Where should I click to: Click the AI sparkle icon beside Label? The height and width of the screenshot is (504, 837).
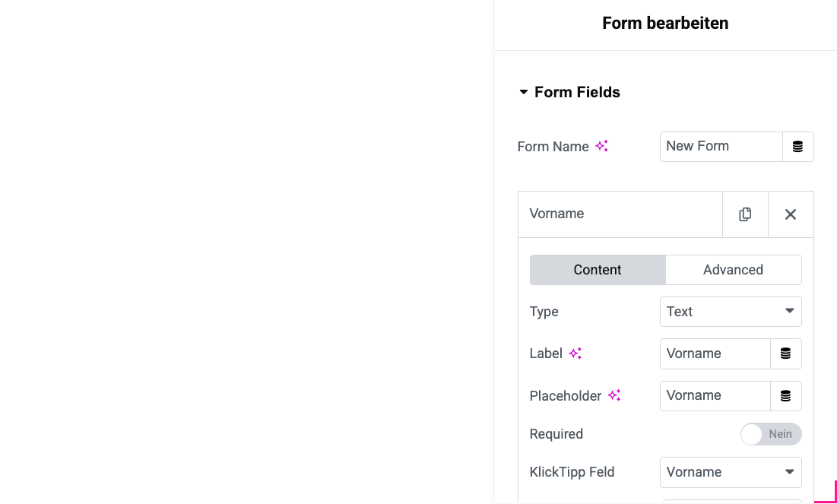tap(575, 353)
